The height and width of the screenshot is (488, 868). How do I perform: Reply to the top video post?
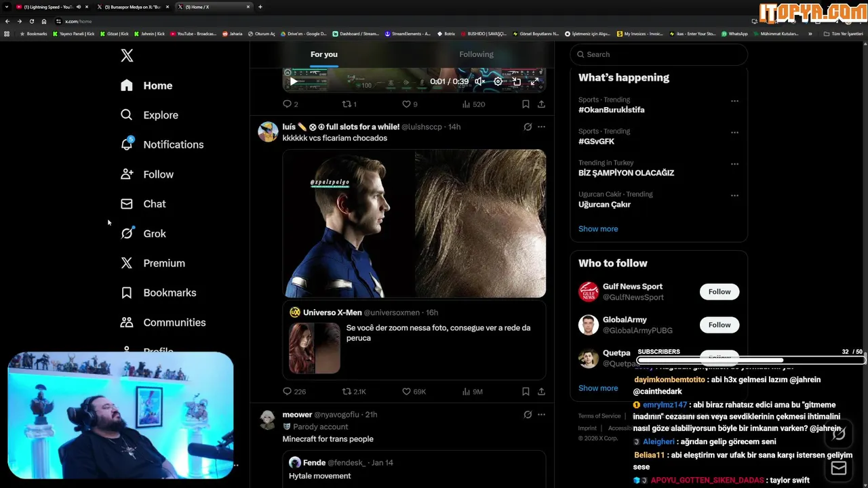[290, 104]
